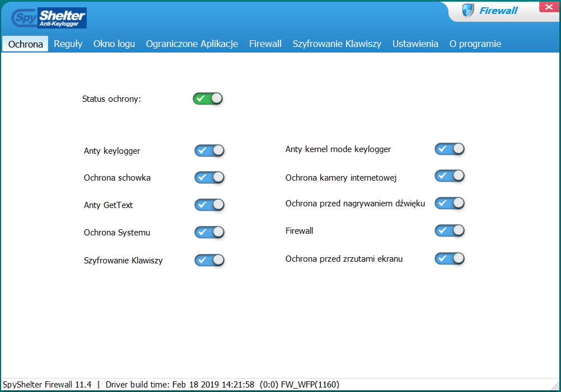561x392 pixels.
Task: Click the 'Ochrona Systemu' label text
Action: click(117, 233)
